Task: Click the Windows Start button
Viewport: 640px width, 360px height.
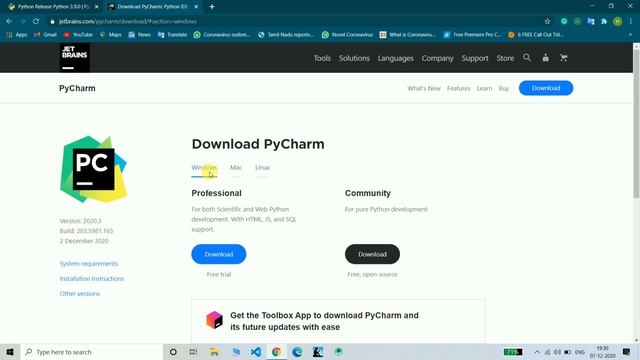Action: [x=10, y=352]
